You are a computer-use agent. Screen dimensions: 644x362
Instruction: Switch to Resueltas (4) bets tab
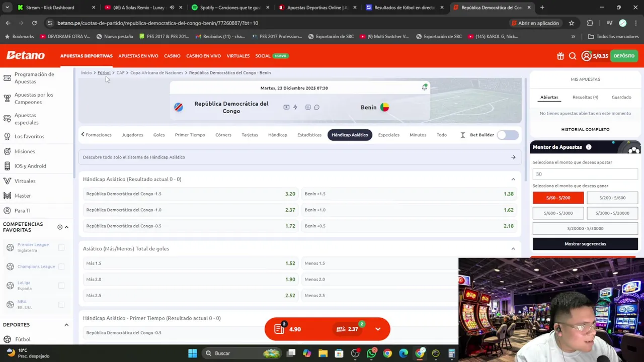click(585, 97)
